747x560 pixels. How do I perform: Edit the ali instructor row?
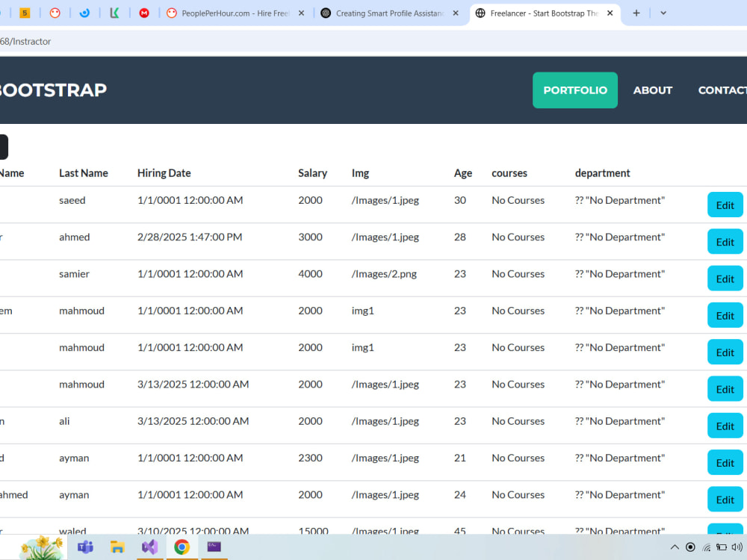[x=725, y=426]
